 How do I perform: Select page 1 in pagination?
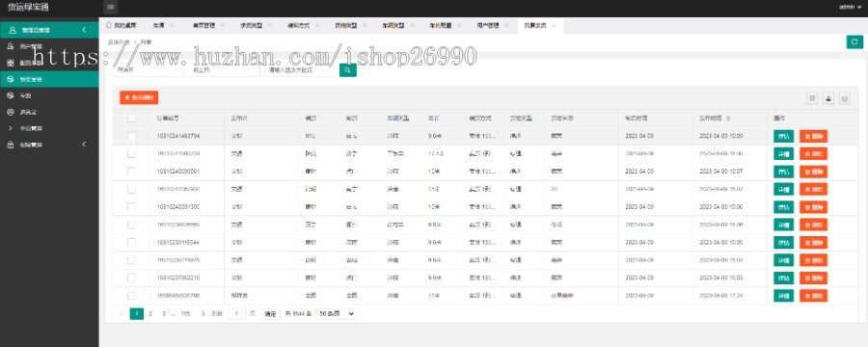click(137, 314)
